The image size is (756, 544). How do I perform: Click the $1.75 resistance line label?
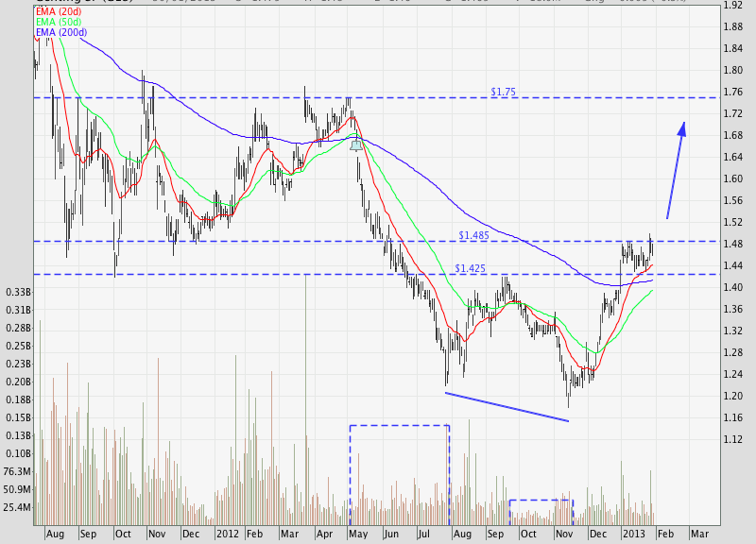pos(505,92)
